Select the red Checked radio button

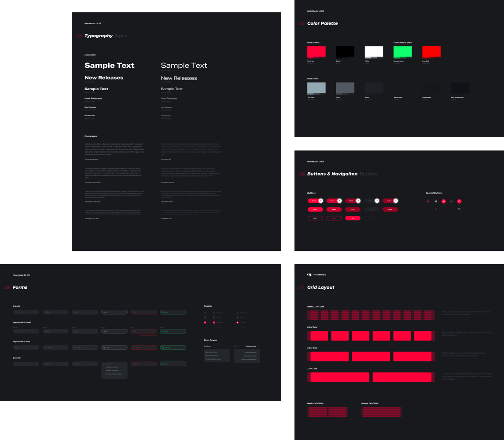(x=238, y=323)
